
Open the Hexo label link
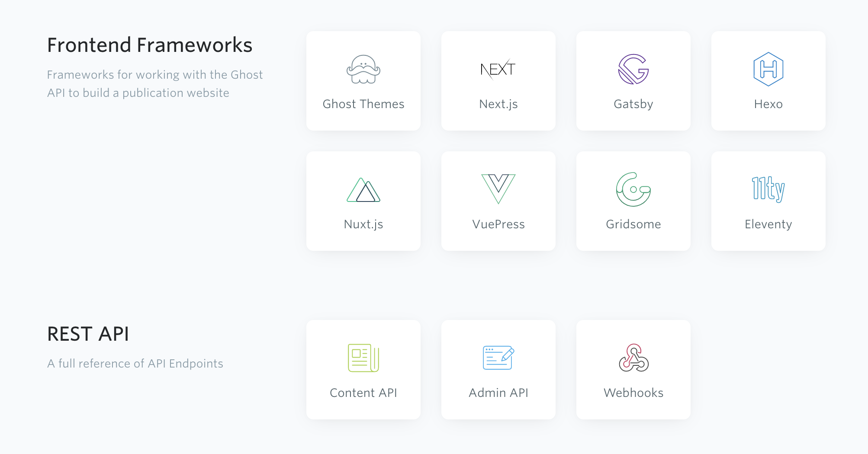[x=768, y=104]
